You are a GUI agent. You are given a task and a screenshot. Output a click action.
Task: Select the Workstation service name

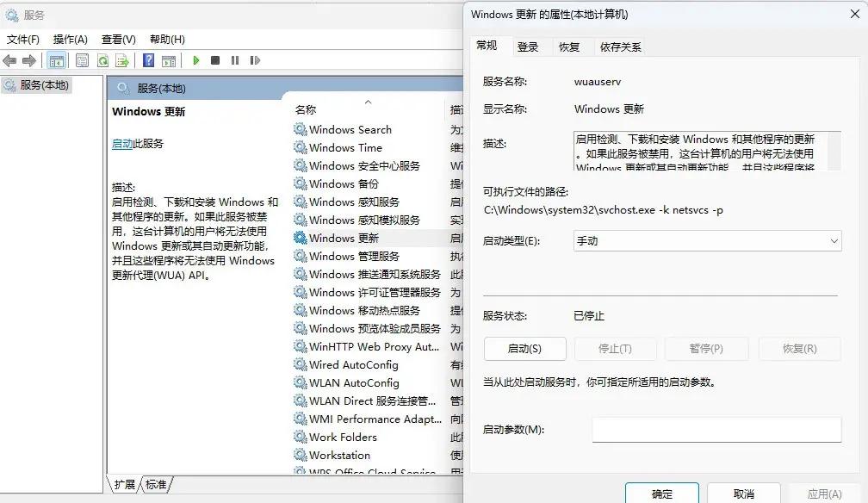click(x=339, y=455)
